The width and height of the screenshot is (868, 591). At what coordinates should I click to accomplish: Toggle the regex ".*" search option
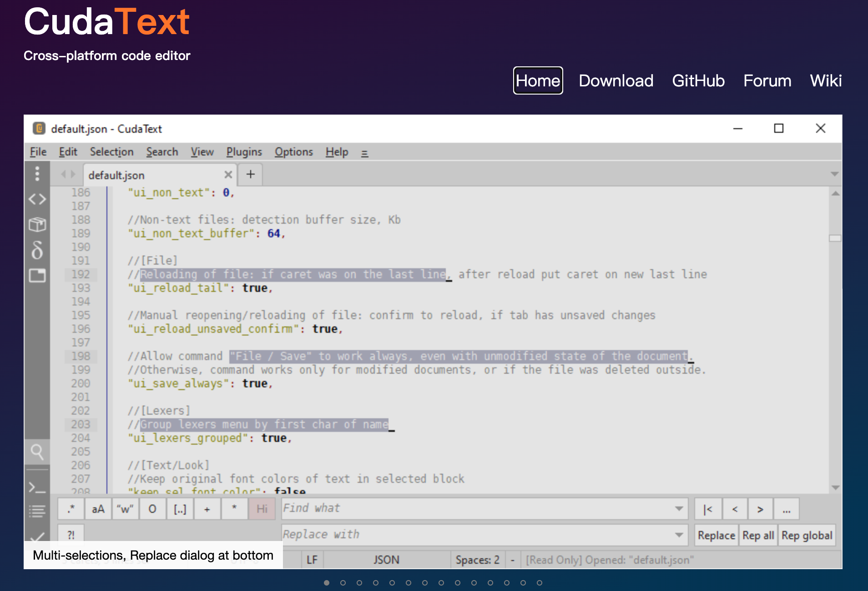[x=71, y=509]
